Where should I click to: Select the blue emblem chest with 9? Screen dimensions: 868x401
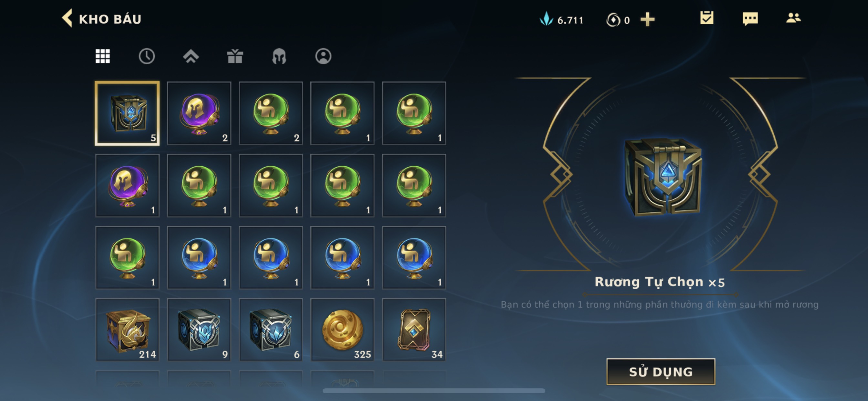pos(199,330)
